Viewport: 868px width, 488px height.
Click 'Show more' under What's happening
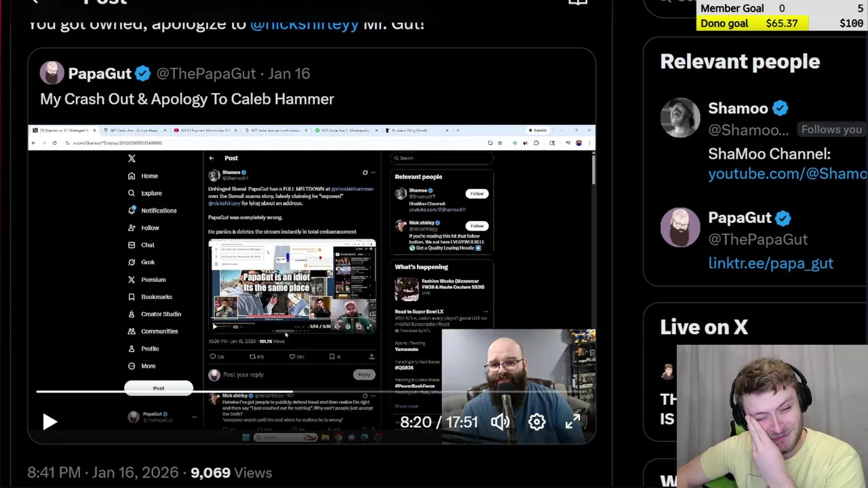coord(407,406)
